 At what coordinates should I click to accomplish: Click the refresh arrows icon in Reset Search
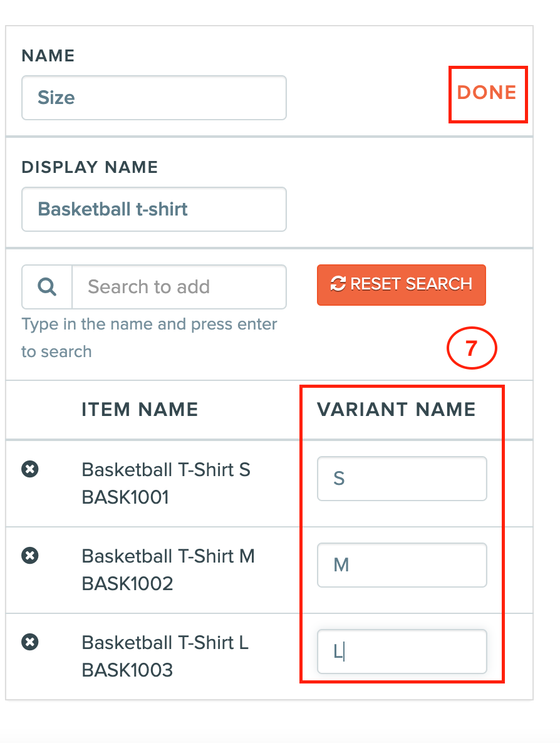(338, 284)
